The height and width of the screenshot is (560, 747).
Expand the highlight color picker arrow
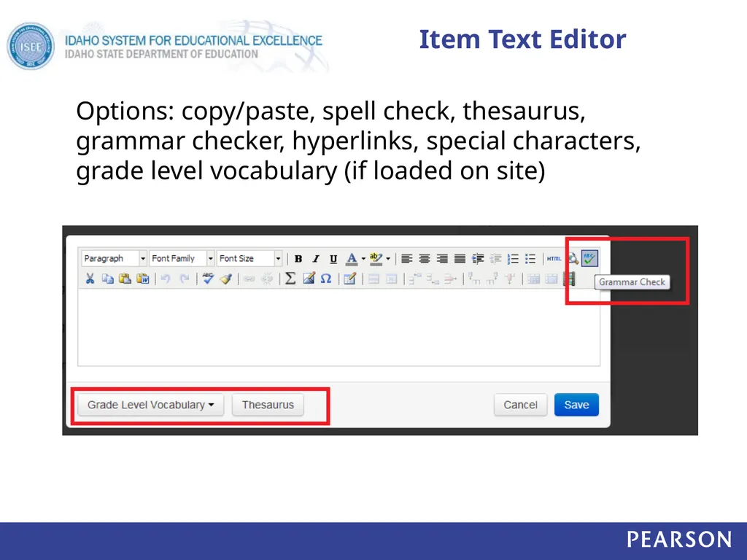(388, 259)
